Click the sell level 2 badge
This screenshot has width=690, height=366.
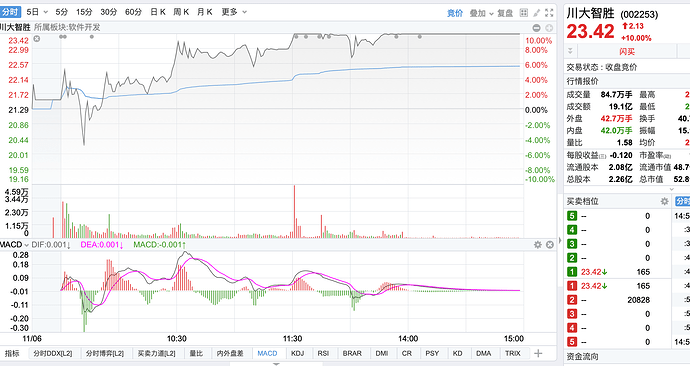[572, 258]
